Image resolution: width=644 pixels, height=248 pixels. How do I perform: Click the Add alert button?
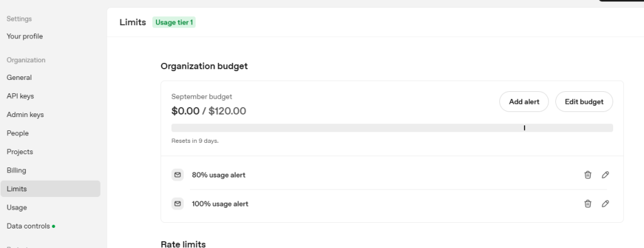tap(524, 101)
